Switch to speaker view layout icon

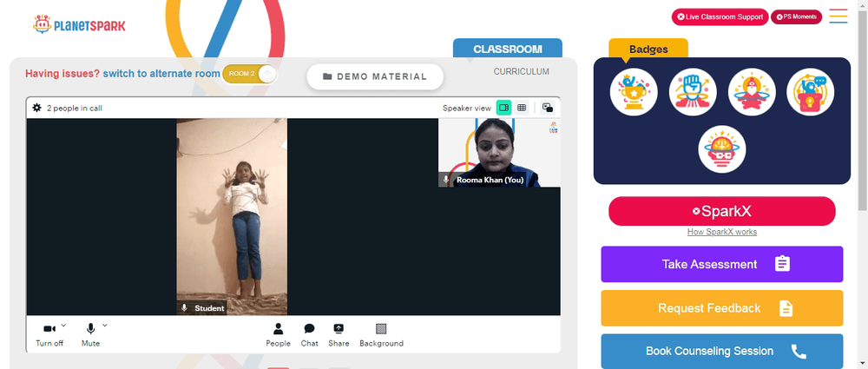503,108
